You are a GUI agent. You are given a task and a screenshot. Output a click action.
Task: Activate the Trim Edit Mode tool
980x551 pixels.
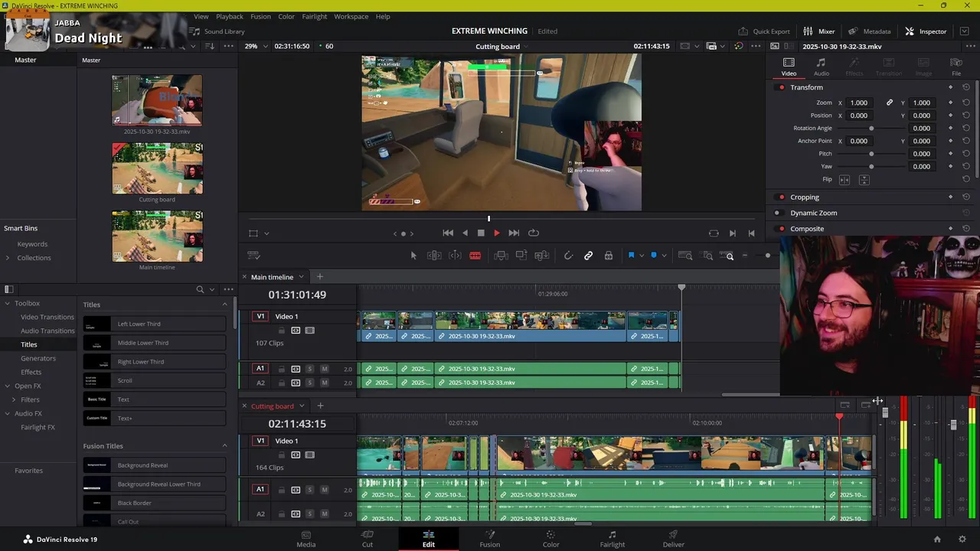pos(434,256)
